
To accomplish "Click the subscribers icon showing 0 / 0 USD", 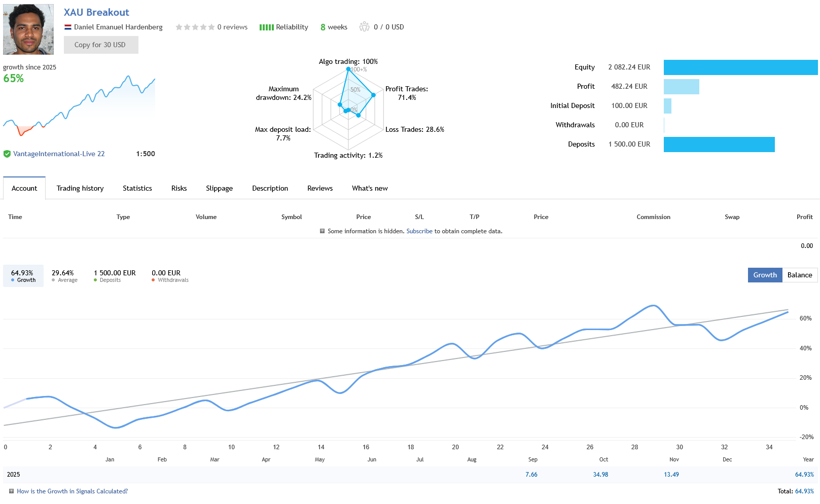I will (364, 27).
